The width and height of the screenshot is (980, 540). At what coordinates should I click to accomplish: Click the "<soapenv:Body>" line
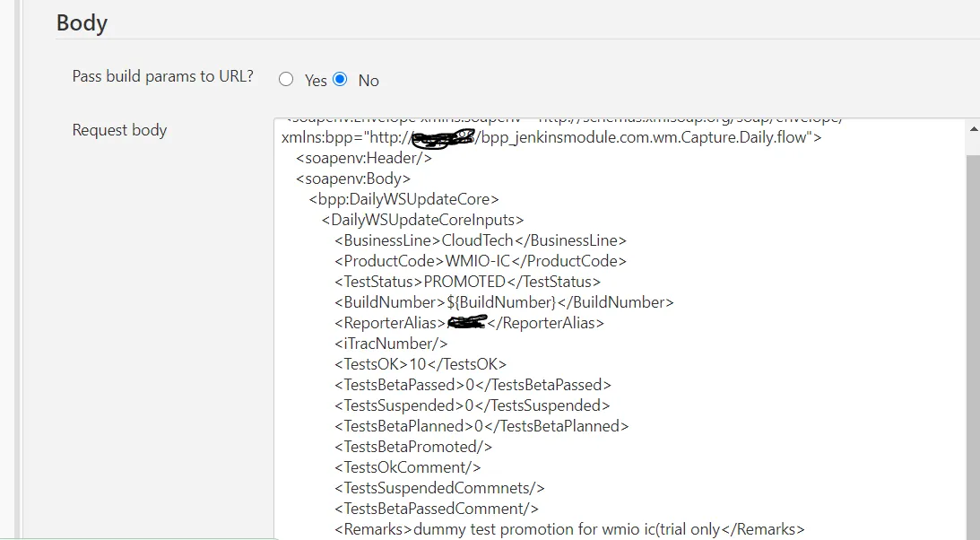pos(353,179)
